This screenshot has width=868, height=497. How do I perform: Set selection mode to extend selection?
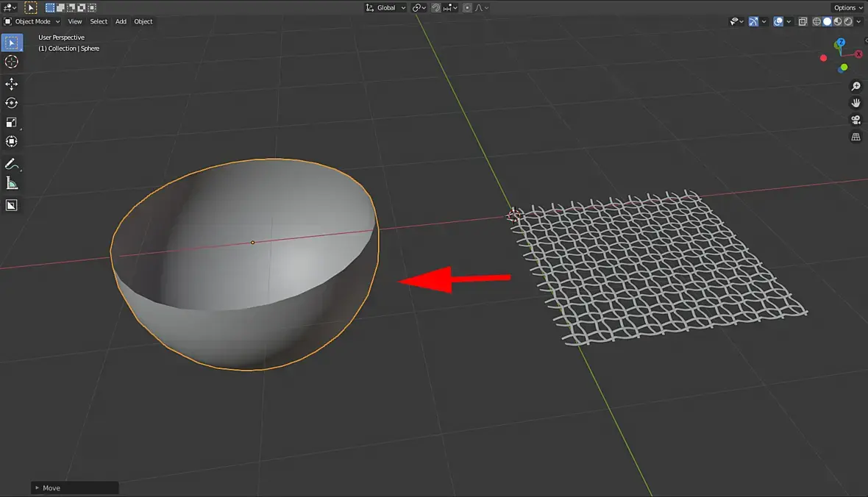(x=60, y=8)
